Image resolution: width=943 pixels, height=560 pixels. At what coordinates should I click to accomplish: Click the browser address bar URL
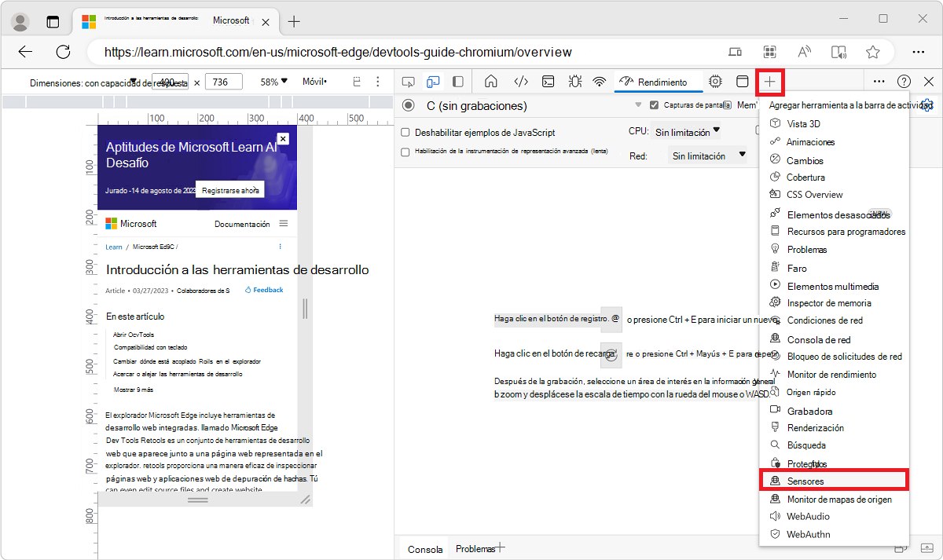pos(338,52)
